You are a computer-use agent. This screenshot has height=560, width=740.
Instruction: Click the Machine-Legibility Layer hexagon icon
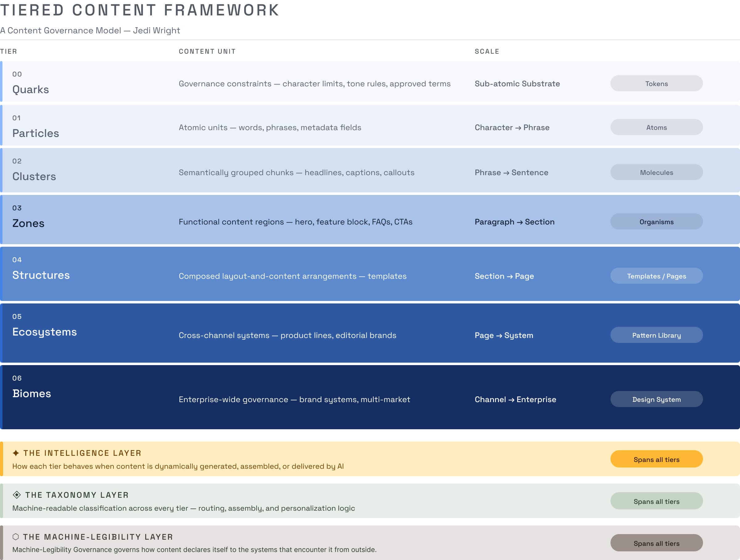click(x=15, y=537)
